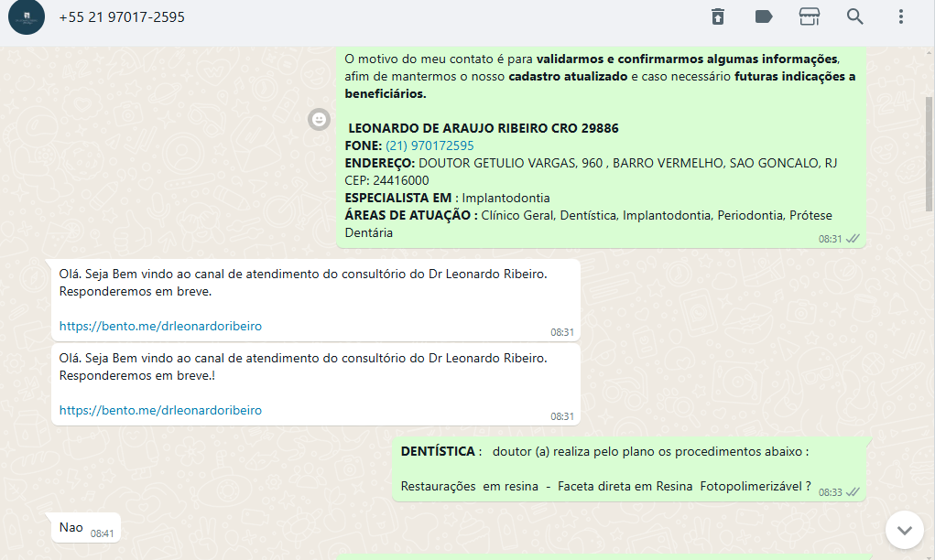
Task: Search within this conversation
Action: 854,16
